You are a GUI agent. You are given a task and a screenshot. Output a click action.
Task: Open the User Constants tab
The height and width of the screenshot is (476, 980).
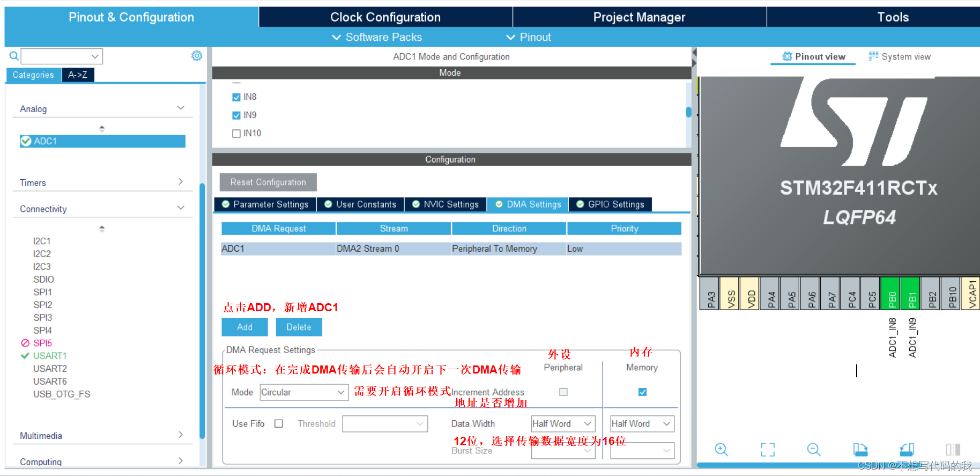coord(360,204)
